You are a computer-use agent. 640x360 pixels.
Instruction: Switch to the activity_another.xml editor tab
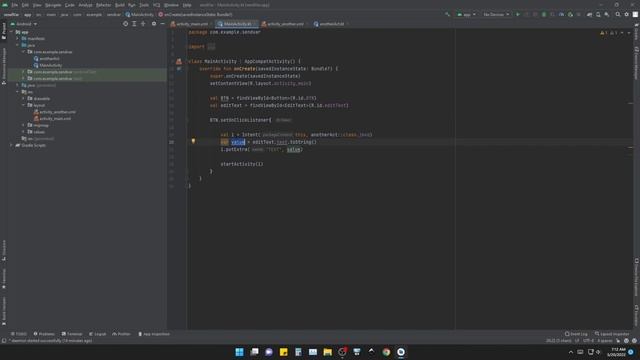tap(284, 24)
